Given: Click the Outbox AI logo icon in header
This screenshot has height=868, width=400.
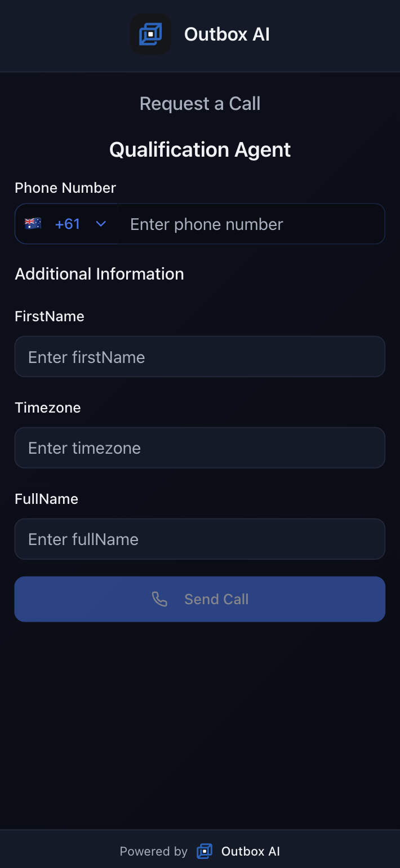Looking at the screenshot, I should pyautogui.click(x=150, y=34).
